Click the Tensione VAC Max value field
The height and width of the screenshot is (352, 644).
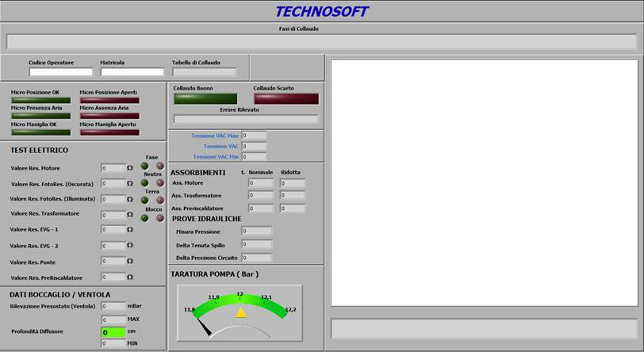254,136
